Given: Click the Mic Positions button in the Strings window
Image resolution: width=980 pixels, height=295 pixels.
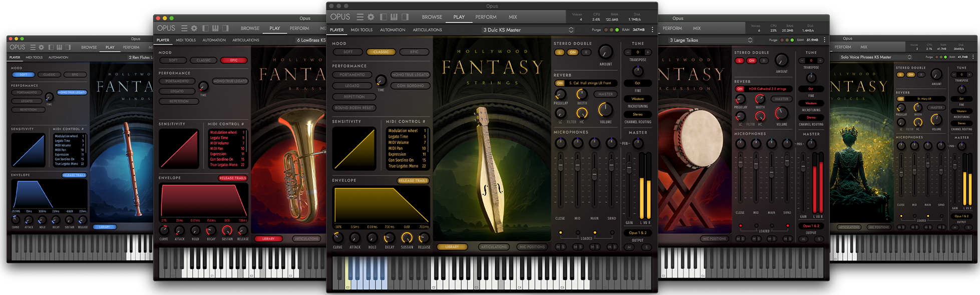Looking at the screenshot, I should (532, 247).
